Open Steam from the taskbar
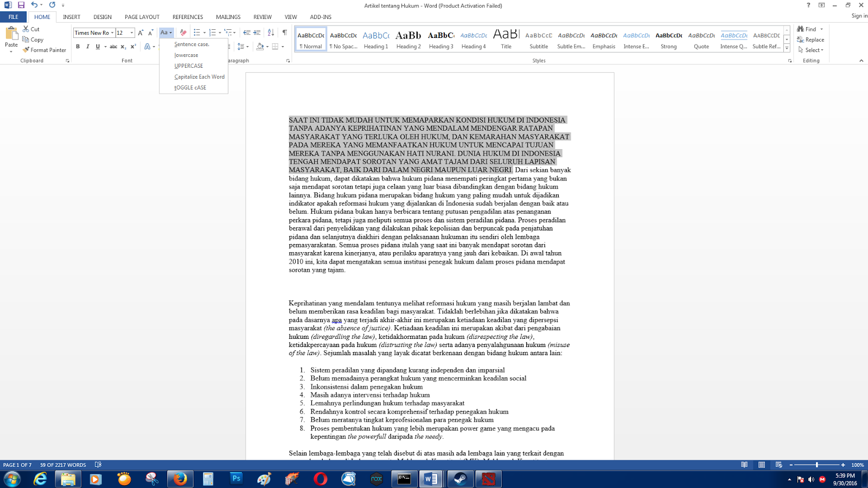Screen dimensions: 868x488 pos(460,479)
